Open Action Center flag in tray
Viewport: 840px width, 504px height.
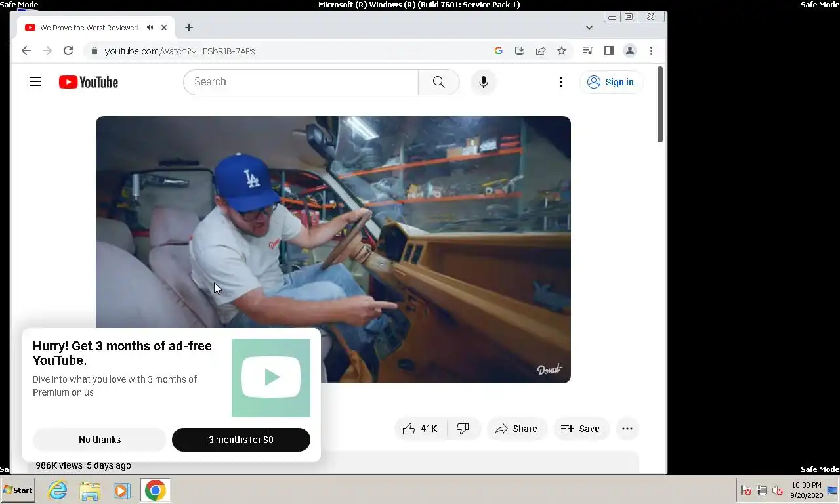746,490
